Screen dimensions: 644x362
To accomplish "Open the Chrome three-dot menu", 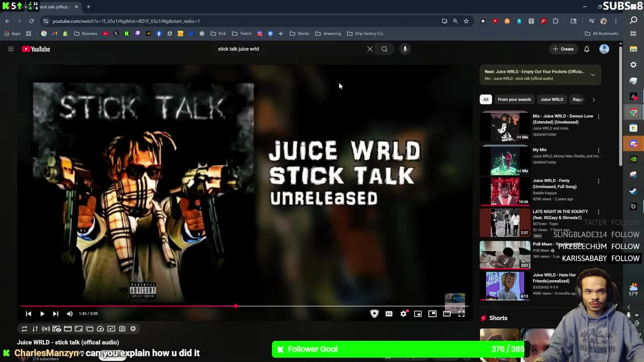I will (x=615, y=21).
